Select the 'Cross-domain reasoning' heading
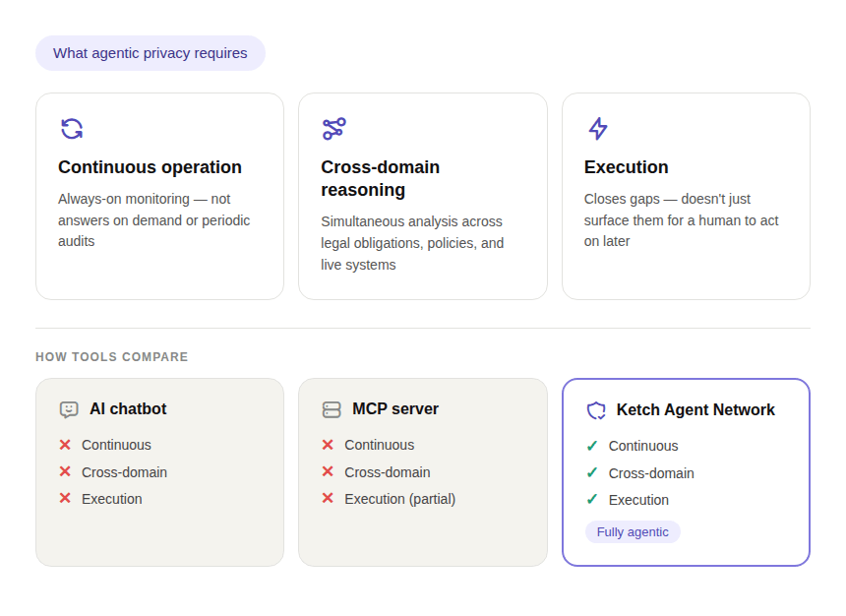The image size is (846, 616). coord(380,179)
